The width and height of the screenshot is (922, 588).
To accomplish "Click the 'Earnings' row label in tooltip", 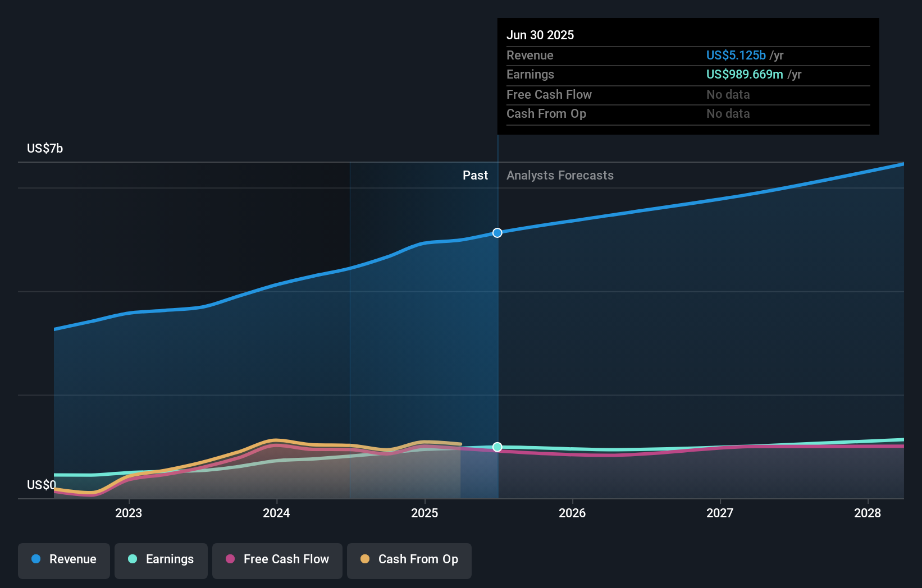I will click(530, 74).
